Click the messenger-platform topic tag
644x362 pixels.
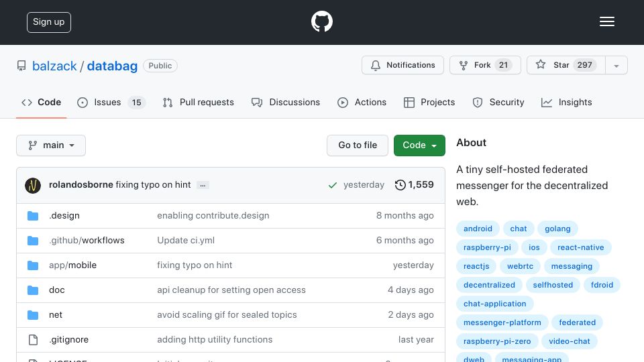point(502,322)
